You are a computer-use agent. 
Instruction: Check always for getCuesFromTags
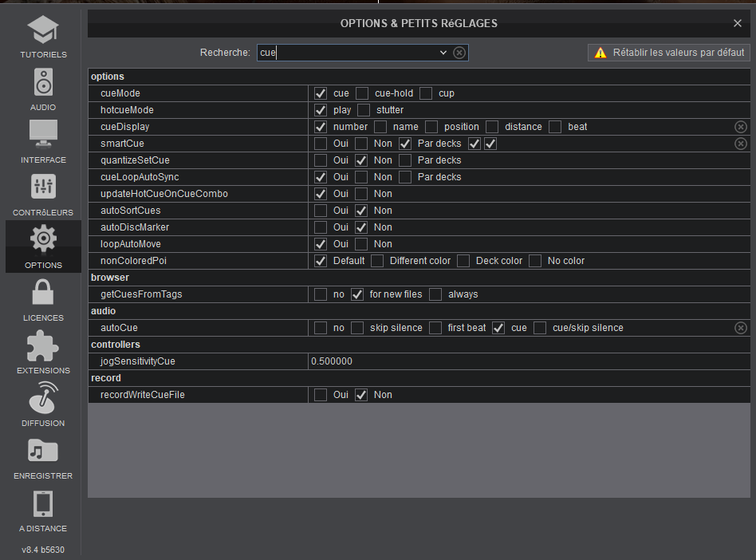[x=435, y=294]
